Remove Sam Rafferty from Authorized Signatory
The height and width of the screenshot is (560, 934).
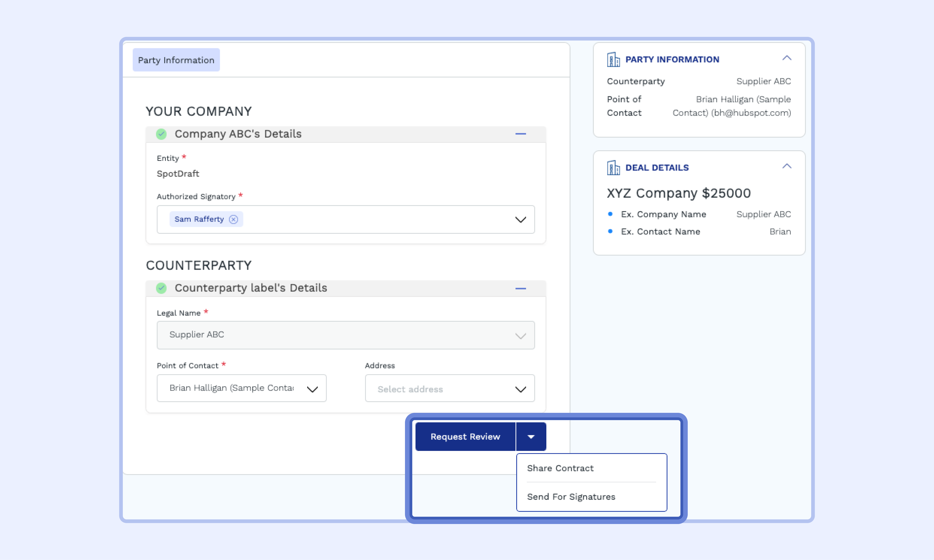click(x=233, y=219)
